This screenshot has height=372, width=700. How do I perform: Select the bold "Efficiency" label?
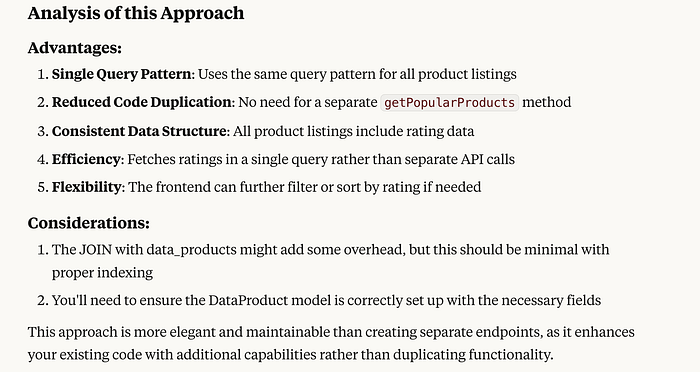86,159
